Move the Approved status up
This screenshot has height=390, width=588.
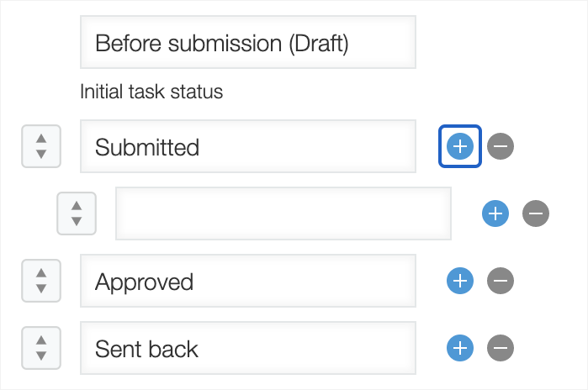point(40,272)
